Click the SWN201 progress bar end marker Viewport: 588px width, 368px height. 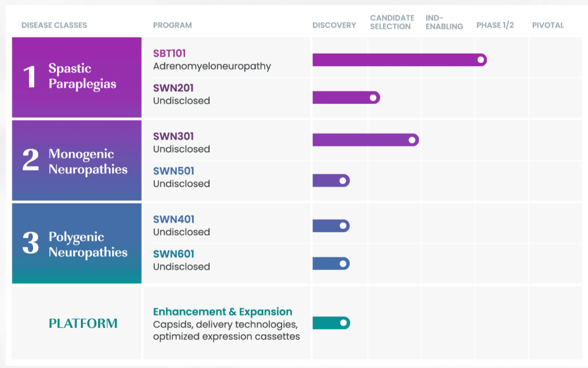coord(373,98)
